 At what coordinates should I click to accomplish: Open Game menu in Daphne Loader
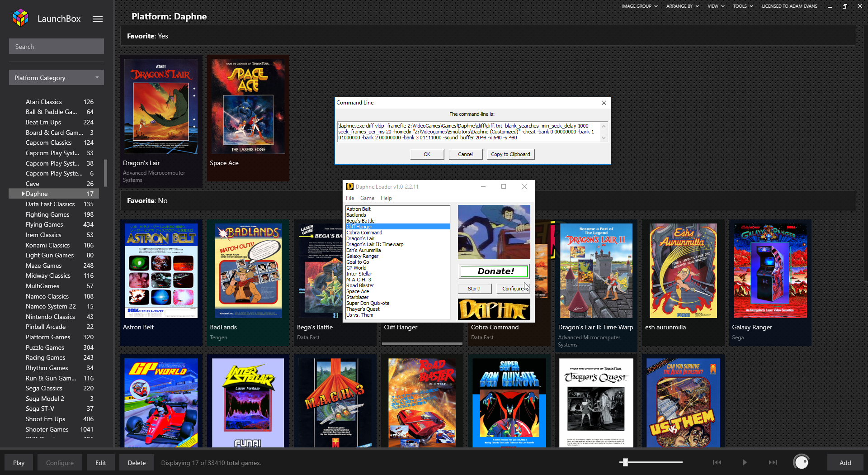[x=367, y=198]
